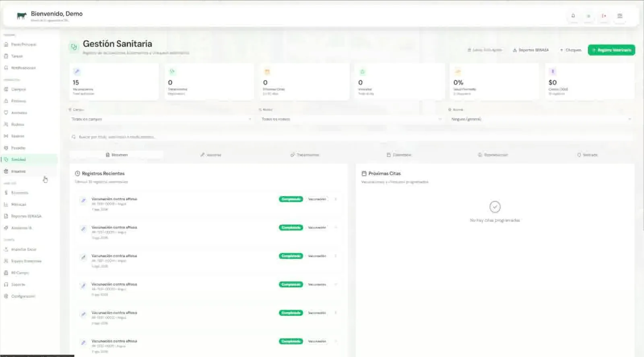Click the Configuración gear icon in the sidebar

tap(6, 296)
